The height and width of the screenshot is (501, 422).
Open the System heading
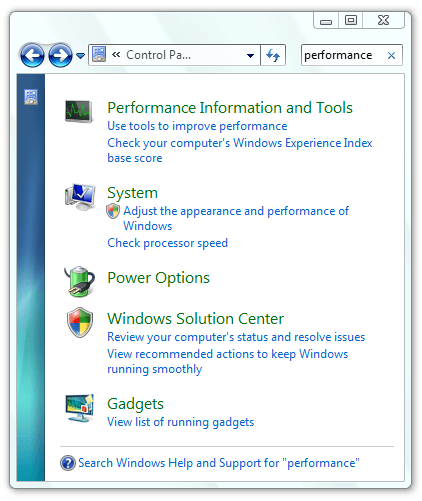(x=132, y=193)
